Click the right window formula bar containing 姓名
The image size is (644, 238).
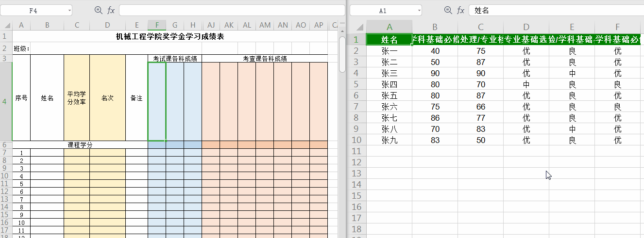[556, 10]
